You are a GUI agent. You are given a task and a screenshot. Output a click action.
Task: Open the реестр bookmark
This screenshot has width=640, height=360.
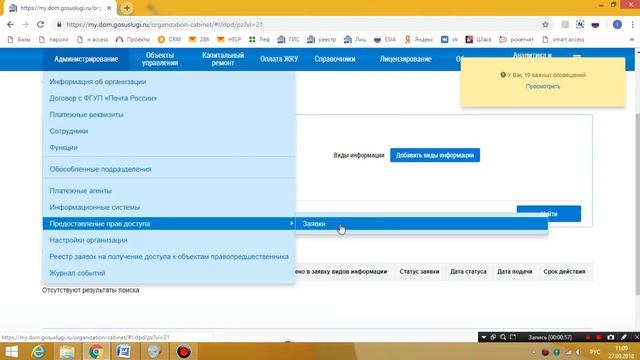[322, 40]
